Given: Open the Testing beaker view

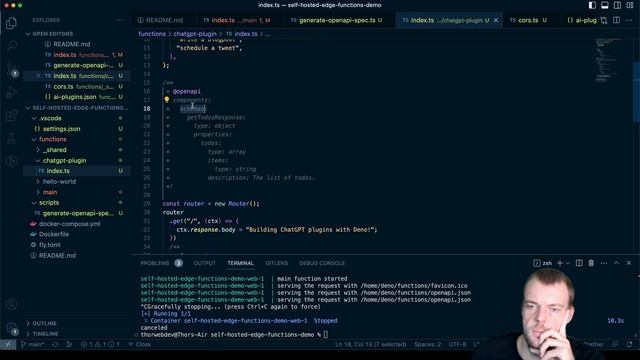Looking at the screenshot, I should [x=11, y=138].
